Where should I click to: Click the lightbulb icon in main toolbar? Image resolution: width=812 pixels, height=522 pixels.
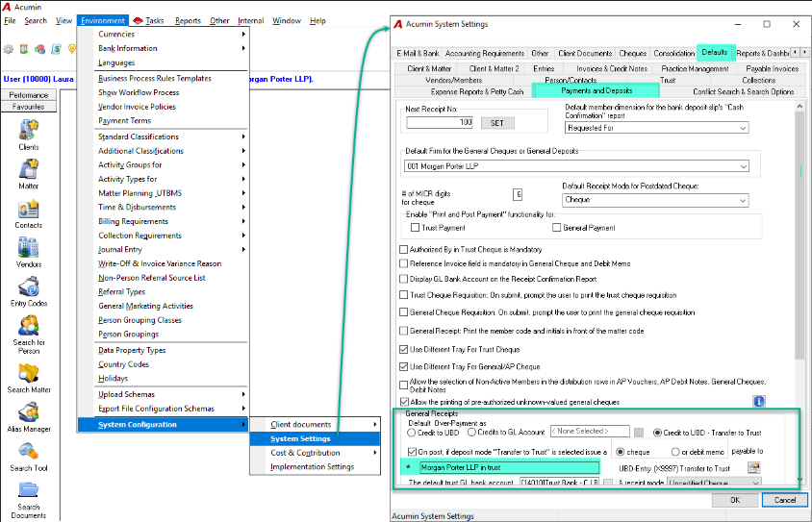[x=71, y=49]
